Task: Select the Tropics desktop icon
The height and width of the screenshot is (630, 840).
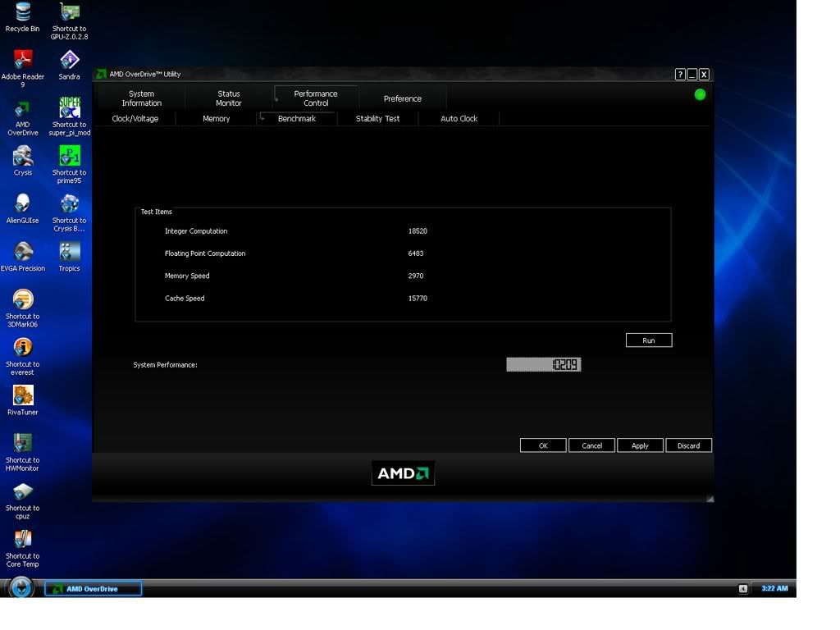Action: point(69,257)
